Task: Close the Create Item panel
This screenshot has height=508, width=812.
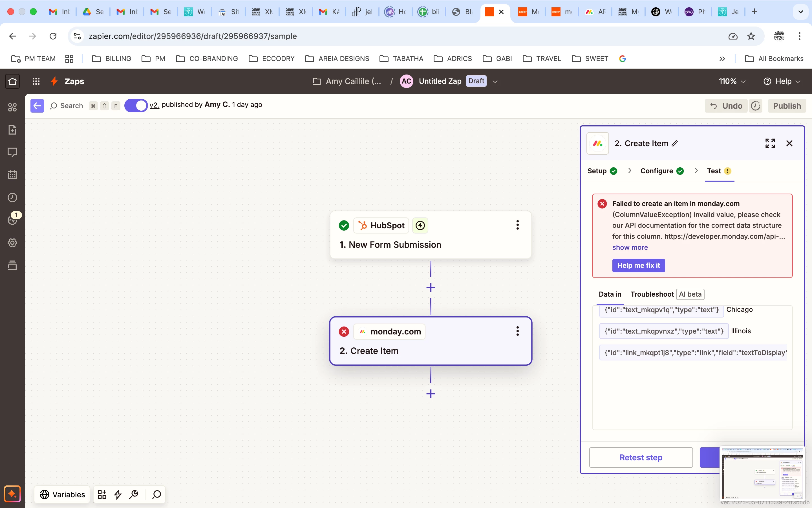Action: click(789, 143)
